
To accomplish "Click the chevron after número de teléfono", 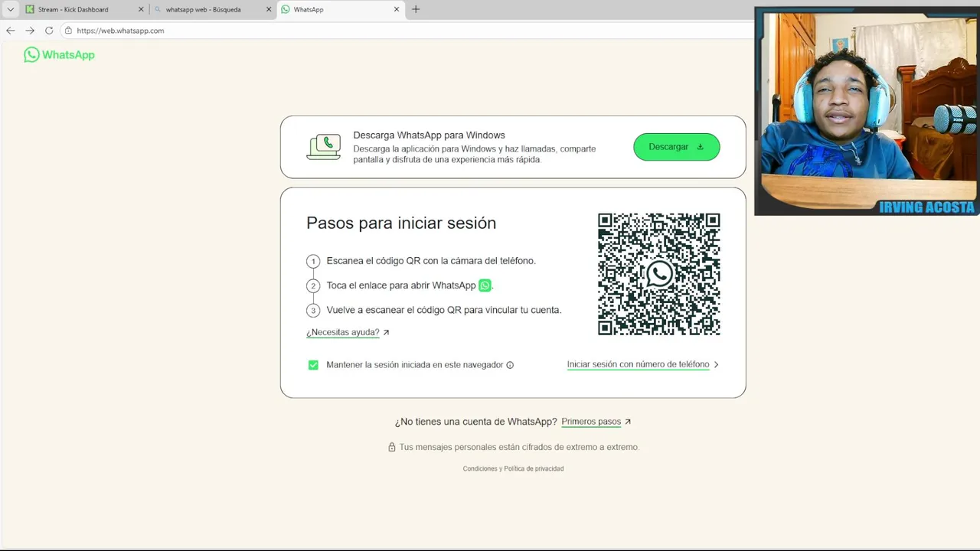I will (x=716, y=364).
